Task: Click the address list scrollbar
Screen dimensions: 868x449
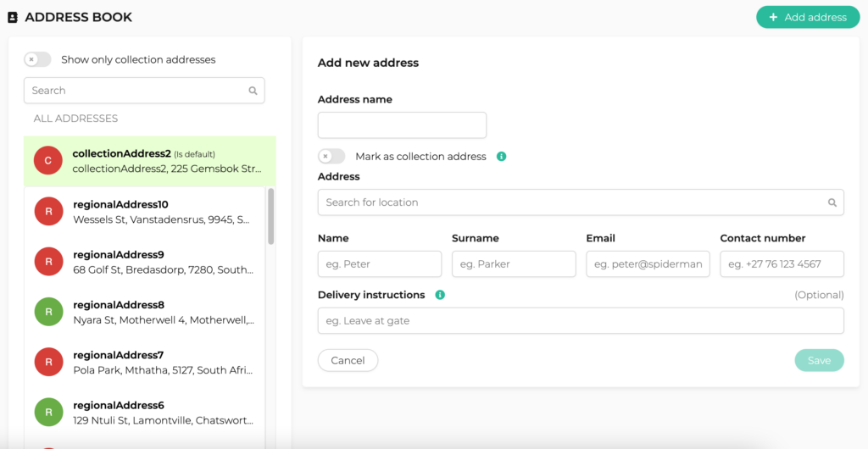Action: click(270, 216)
